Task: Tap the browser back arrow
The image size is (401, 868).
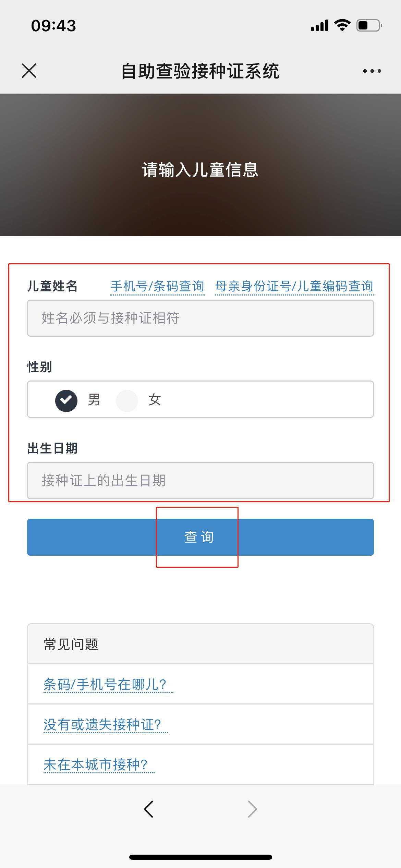Action: (x=149, y=809)
